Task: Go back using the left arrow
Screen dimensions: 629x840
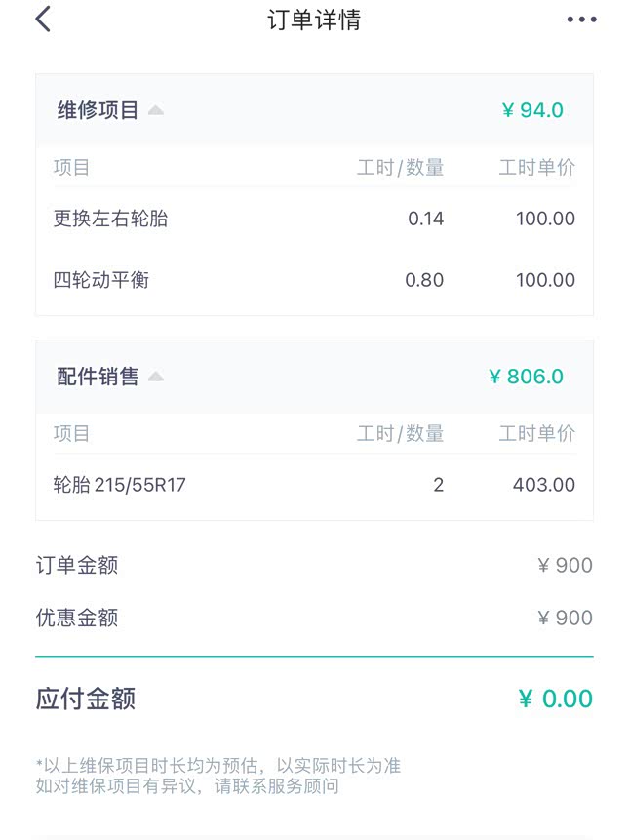Action: click(43, 20)
